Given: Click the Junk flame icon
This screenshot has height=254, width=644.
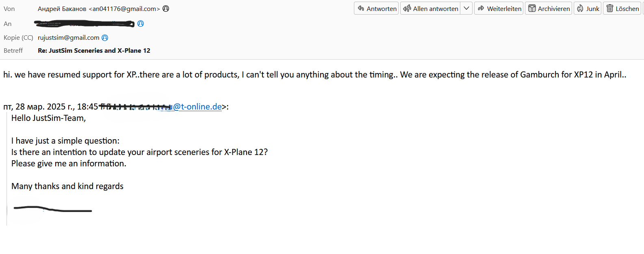Looking at the screenshot, I should pos(580,9).
